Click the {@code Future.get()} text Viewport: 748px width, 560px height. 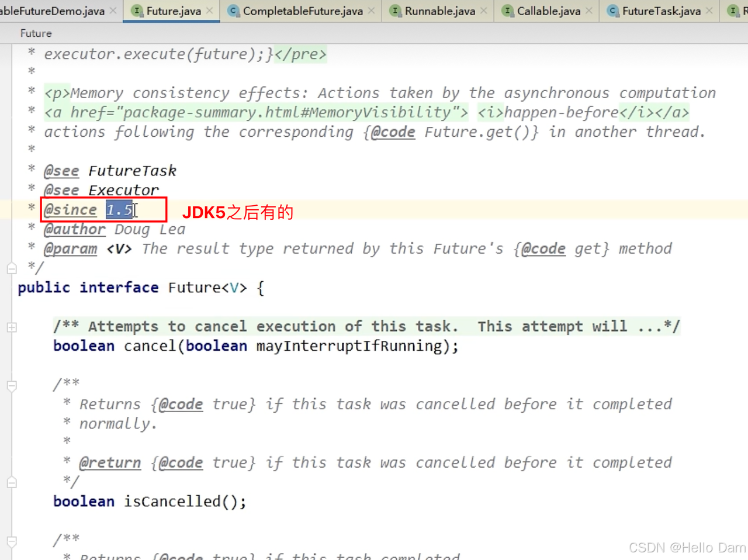point(451,132)
